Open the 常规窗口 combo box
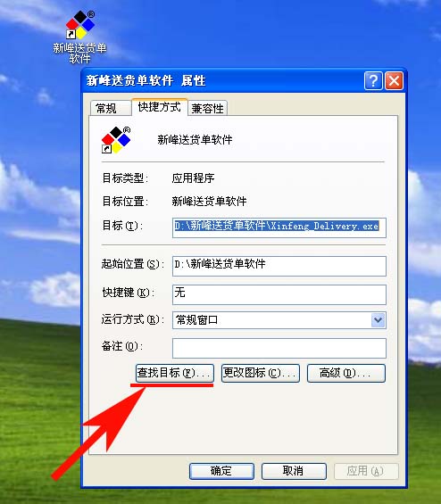The width and height of the screenshot is (441, 504). coord(279,320)
